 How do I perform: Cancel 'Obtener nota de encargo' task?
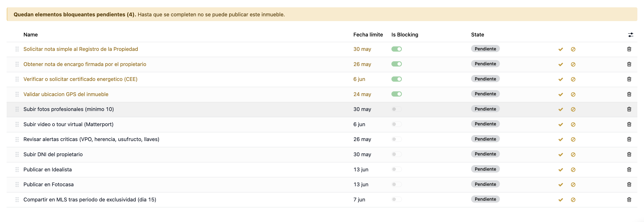pos(573,64)
